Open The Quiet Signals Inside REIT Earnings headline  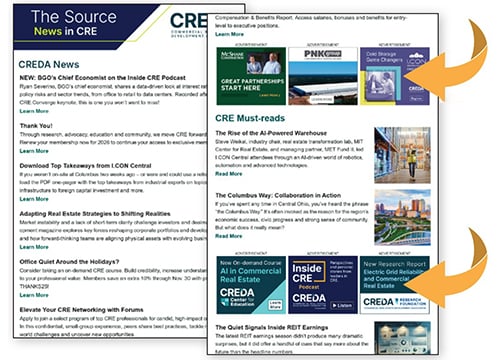(272, 327)
